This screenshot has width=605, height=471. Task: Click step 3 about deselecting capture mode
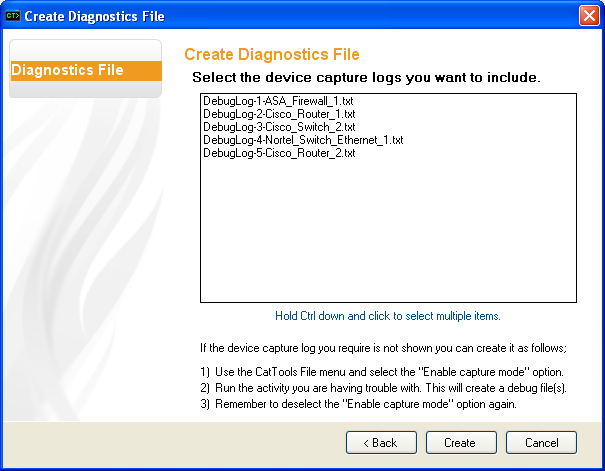point(358,403)
